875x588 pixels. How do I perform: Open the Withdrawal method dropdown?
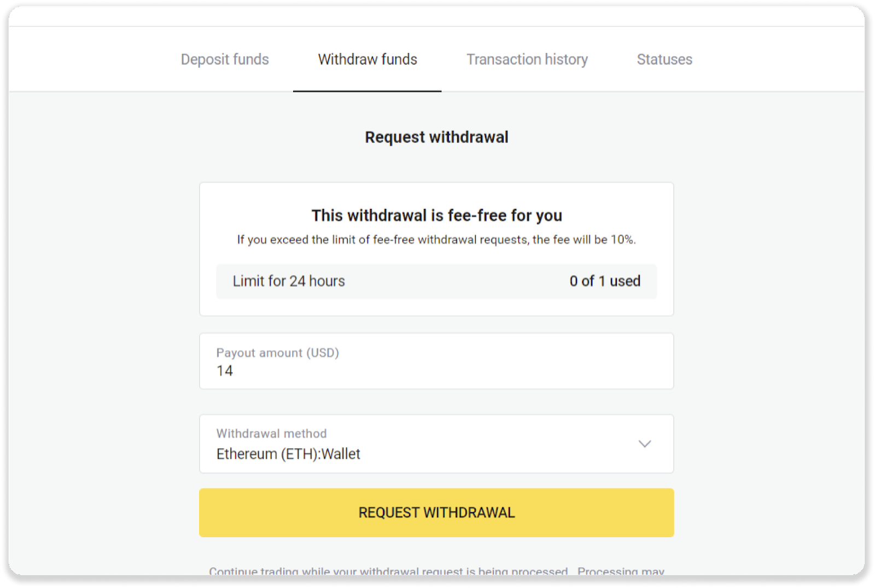[x=436, y=444]
